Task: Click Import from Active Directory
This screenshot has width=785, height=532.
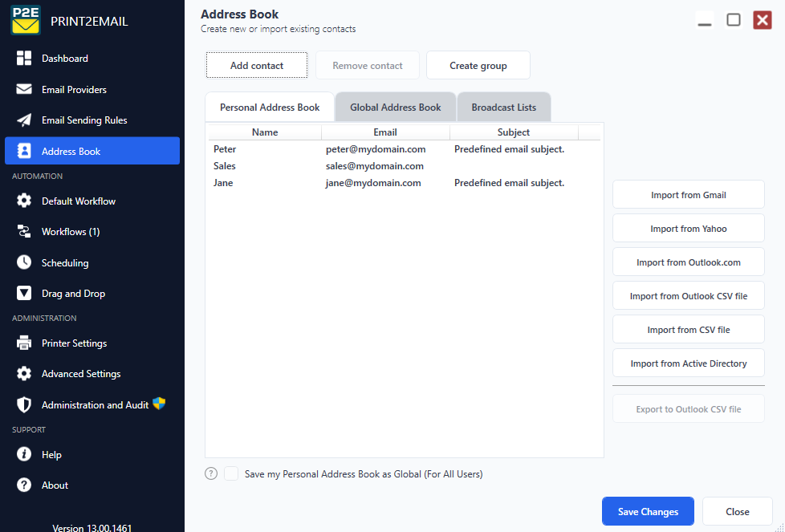Action: pos(689,363)
